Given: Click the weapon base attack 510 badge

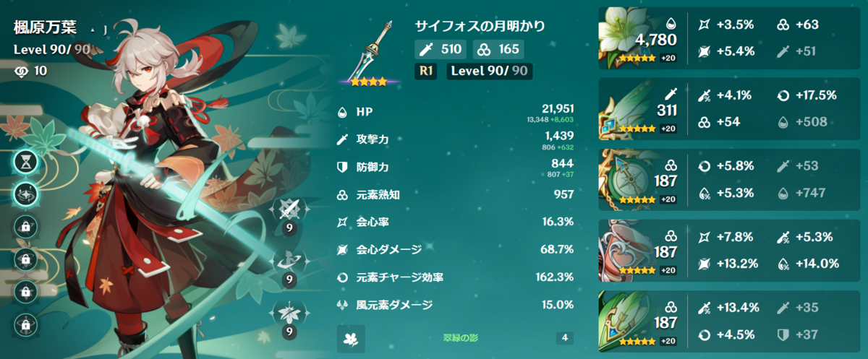Looking at the screenshot, I should [441, 49].
